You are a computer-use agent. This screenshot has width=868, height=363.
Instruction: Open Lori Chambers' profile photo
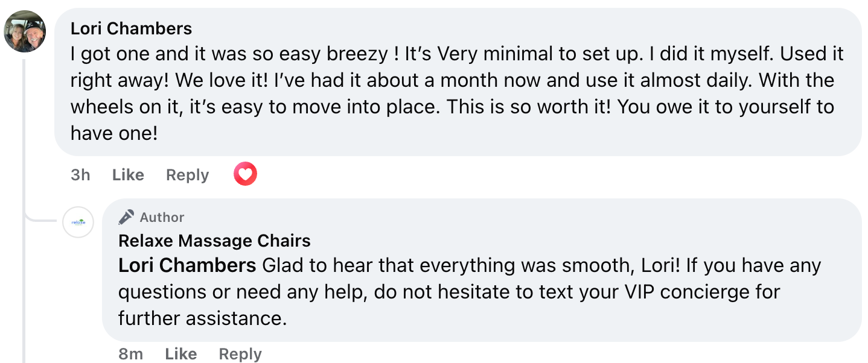[25, 31]
